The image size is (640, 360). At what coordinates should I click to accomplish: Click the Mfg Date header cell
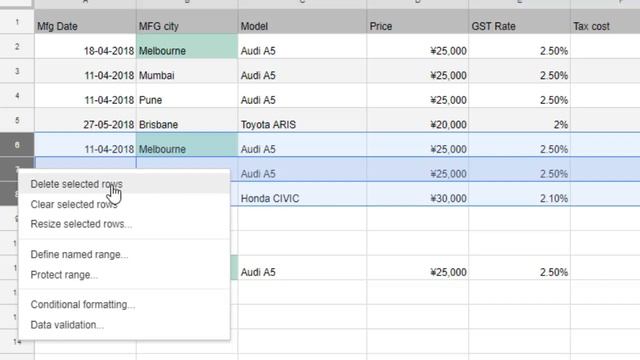point(85,22)
